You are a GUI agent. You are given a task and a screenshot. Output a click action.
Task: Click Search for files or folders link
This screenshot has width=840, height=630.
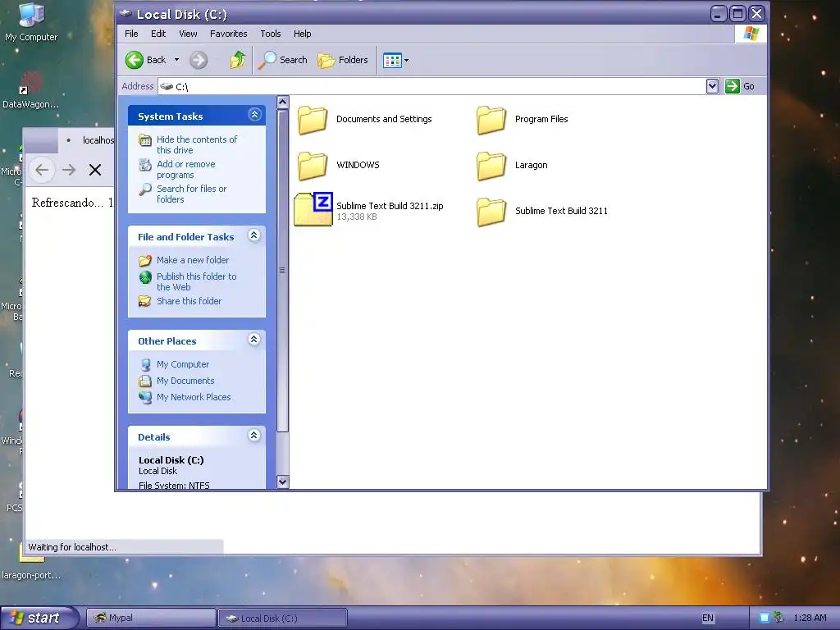pyautogui.click(x=191, y=194)
